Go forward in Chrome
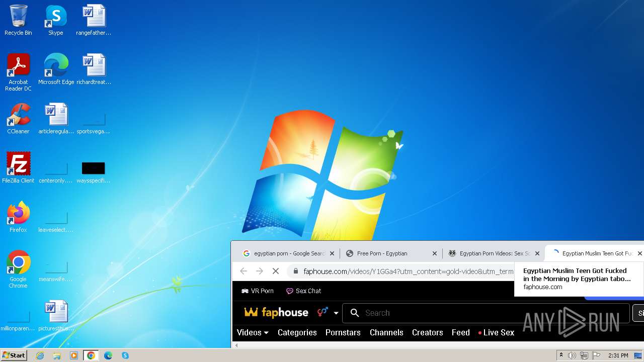This screenshot has height=362, width=644. click(260, 271)
